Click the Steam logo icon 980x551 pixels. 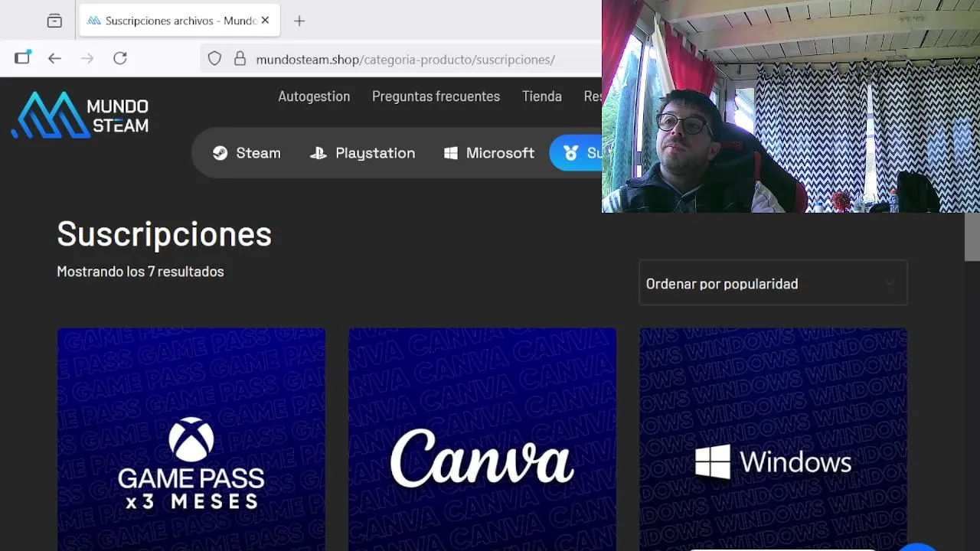coord(220,153)
